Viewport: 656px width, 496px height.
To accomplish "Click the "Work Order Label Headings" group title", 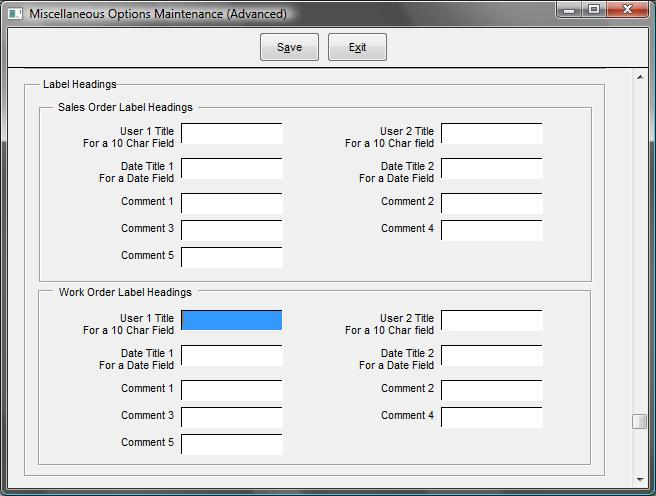I will (125, 292).
